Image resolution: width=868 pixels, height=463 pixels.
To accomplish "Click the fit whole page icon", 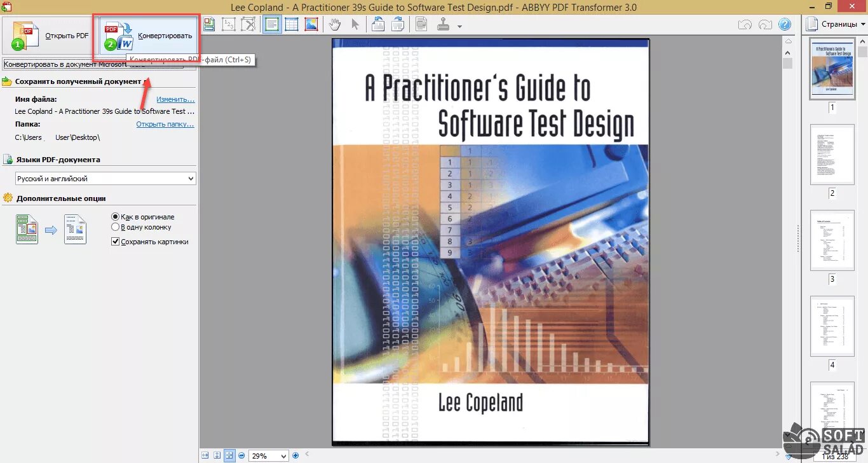I will click(x=229, y=455).
